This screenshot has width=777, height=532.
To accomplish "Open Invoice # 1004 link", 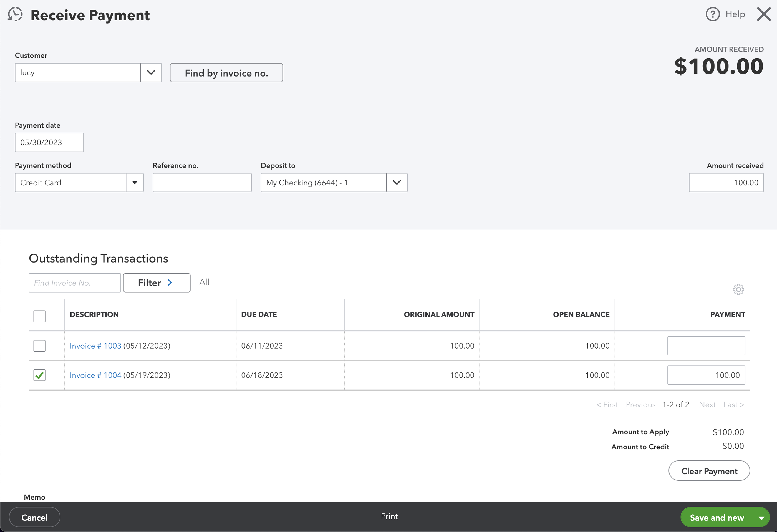I will pos(95,375).
